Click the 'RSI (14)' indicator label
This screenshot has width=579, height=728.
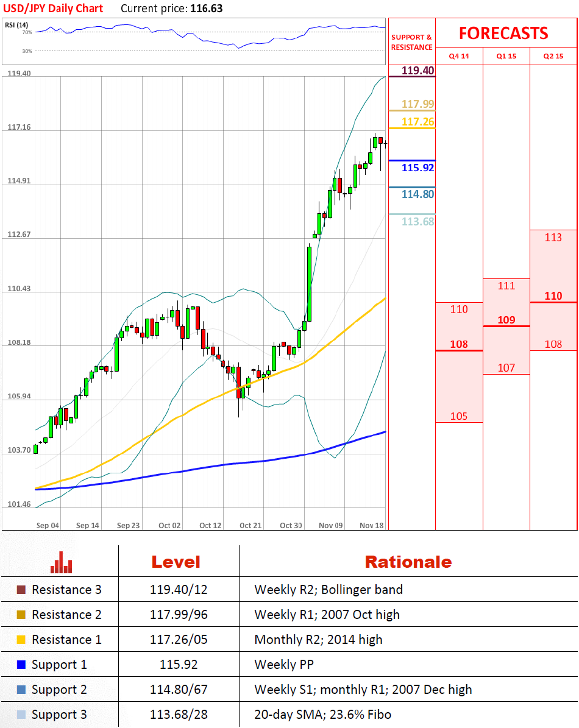point(16,25)
